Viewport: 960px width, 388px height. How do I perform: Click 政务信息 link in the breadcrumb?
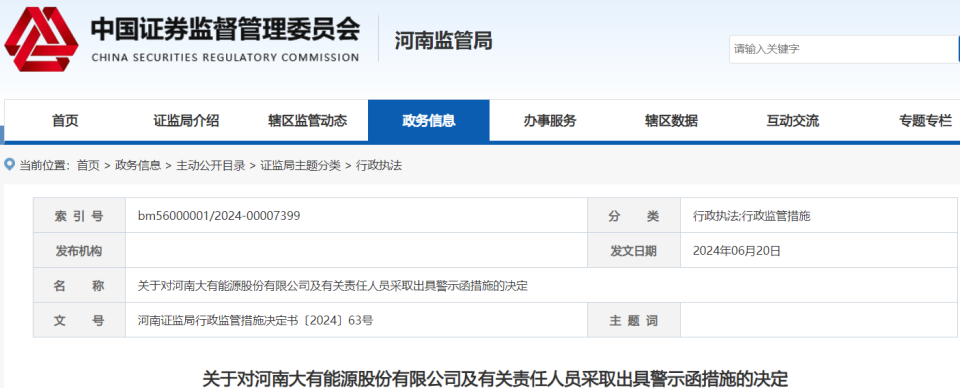[x=138, y=165]
